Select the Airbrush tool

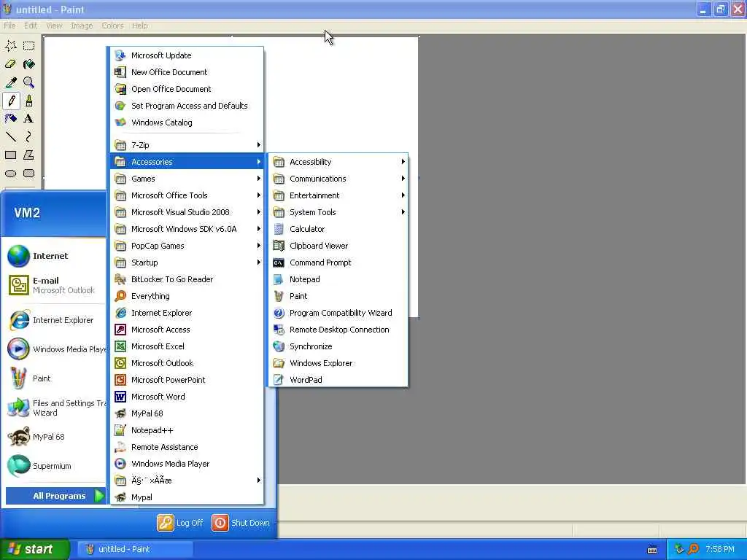point(10,119)
